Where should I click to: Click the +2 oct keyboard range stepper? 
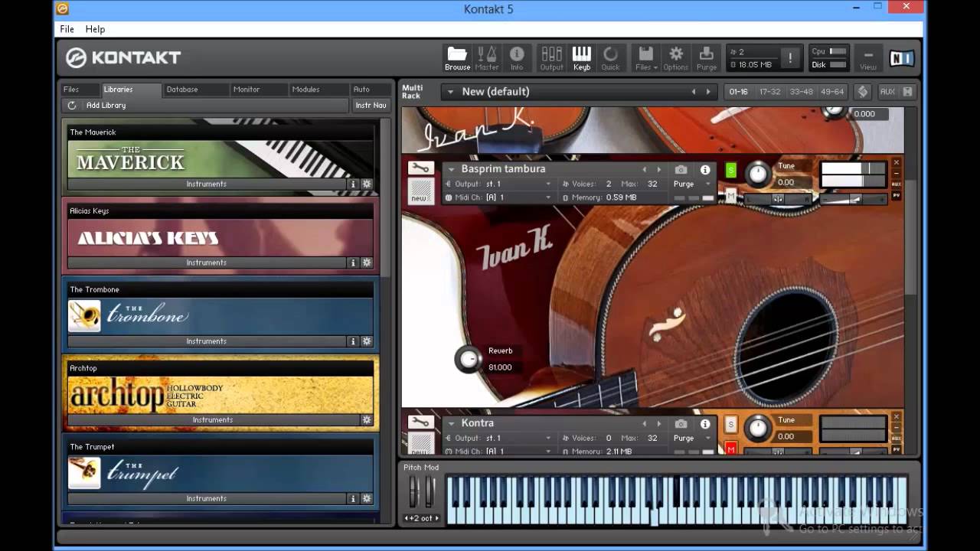[x=422, y=518]
